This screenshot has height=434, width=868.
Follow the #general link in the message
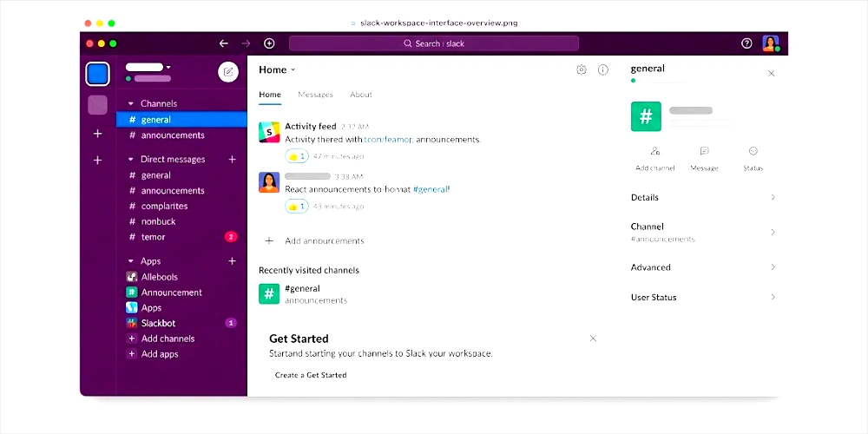click(x=431, y=189)
